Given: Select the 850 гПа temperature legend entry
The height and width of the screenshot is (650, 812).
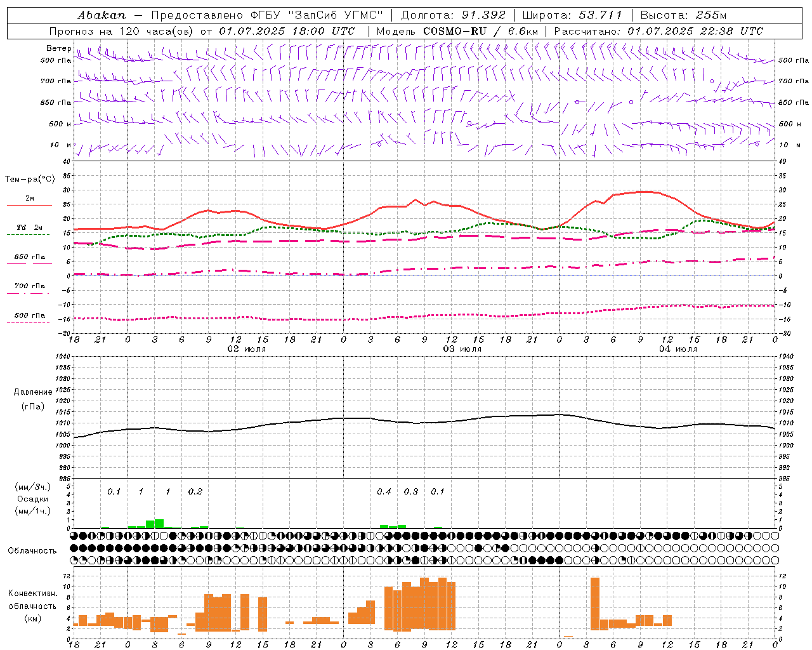Looking at the screenshot, I should point(29,257).
